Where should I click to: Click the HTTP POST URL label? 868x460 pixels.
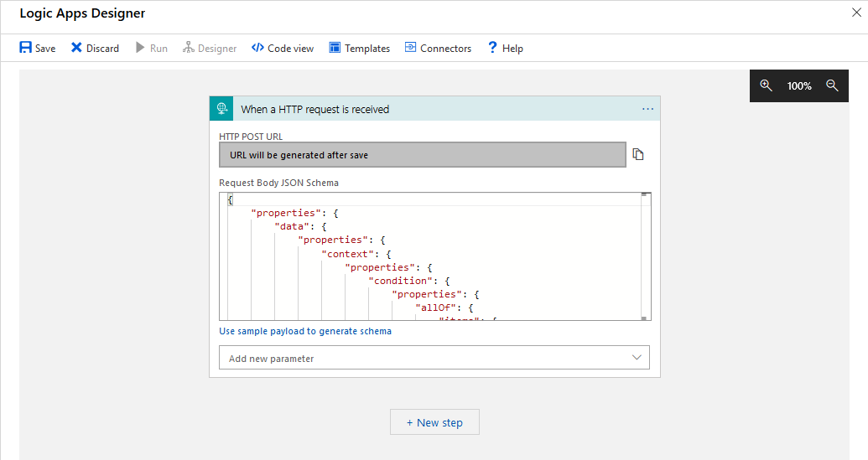coord(251,137)
